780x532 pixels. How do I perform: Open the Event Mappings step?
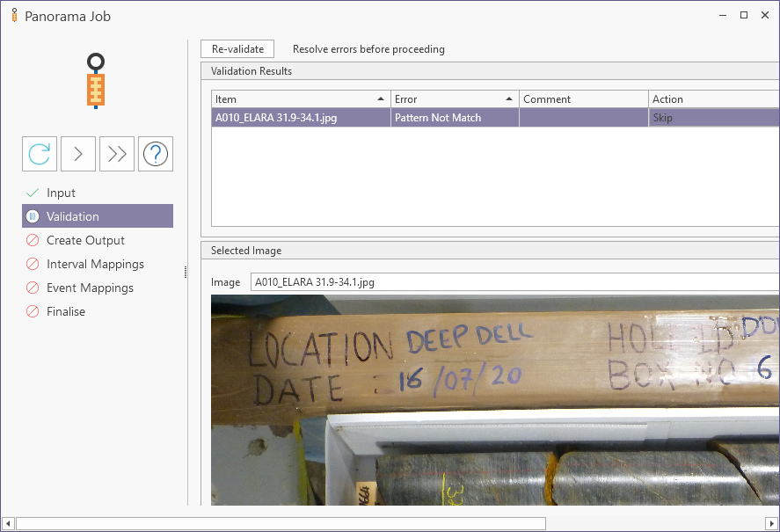click(90, 288)
